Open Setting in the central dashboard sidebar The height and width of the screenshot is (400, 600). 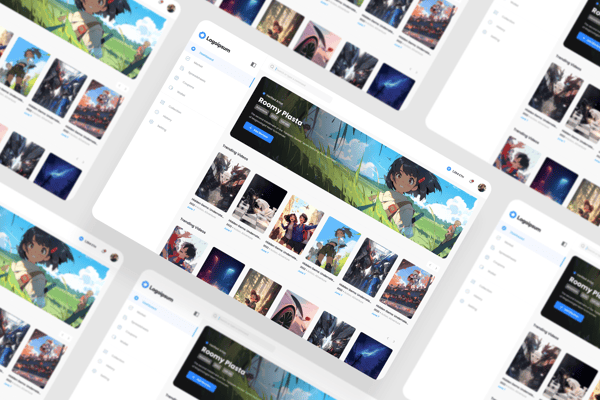(162, 128)
